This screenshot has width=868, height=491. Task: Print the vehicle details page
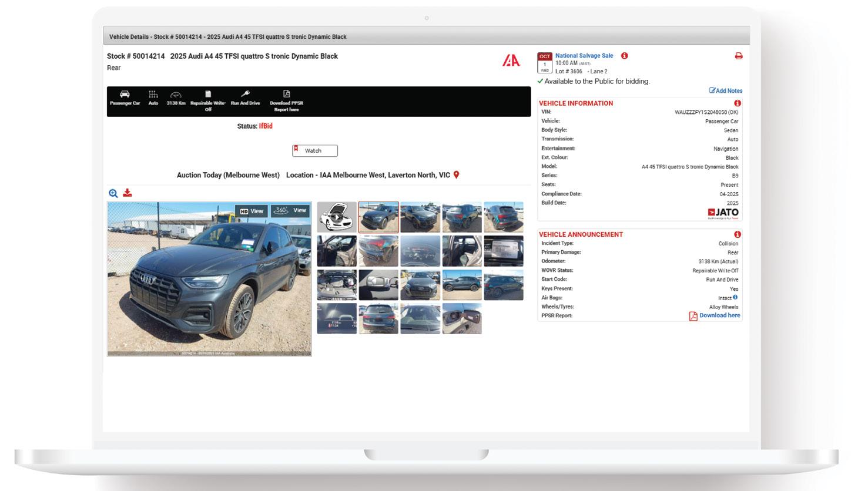point(739,56)
